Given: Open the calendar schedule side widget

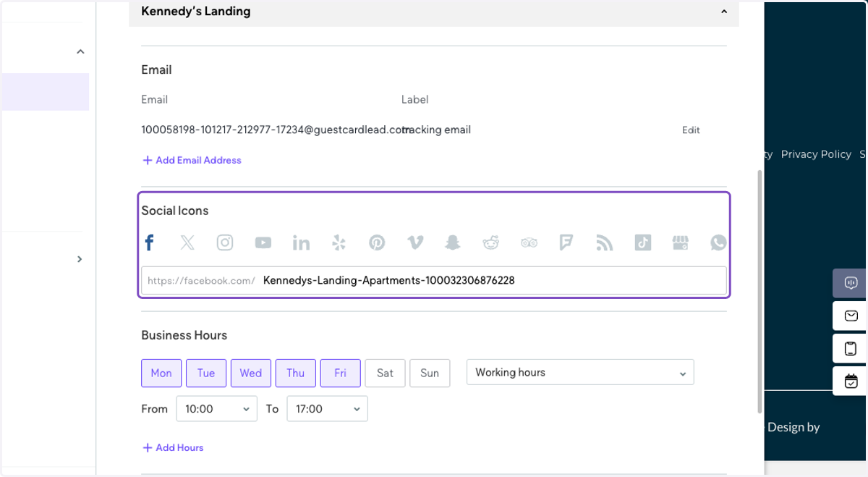Looking at the screenshot, I should tap(851, 381).
